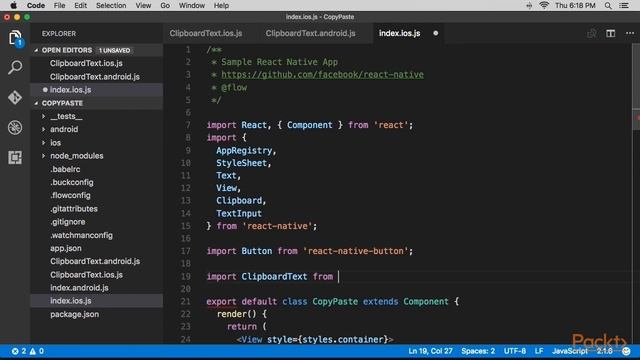Click the open changes icon in editor toolbar
This screenshot has height=360, width=640.
point(591,33)
